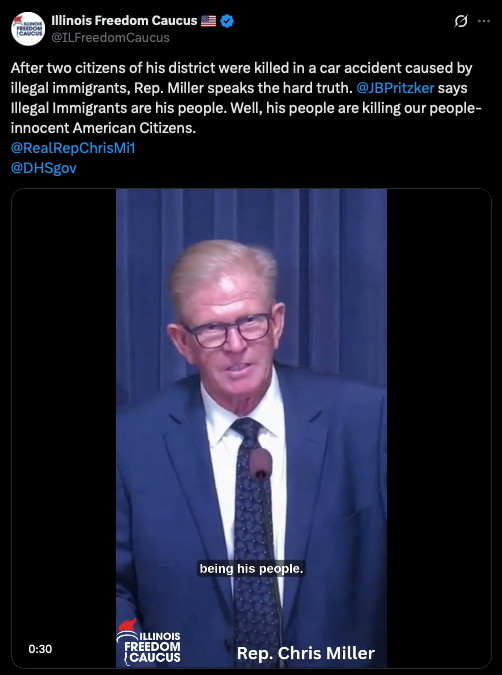Image resolution: width=502 pixels, height=675 pixels.
Task: Open the @DHSgov mention
Action: click(x=43, y=168)
